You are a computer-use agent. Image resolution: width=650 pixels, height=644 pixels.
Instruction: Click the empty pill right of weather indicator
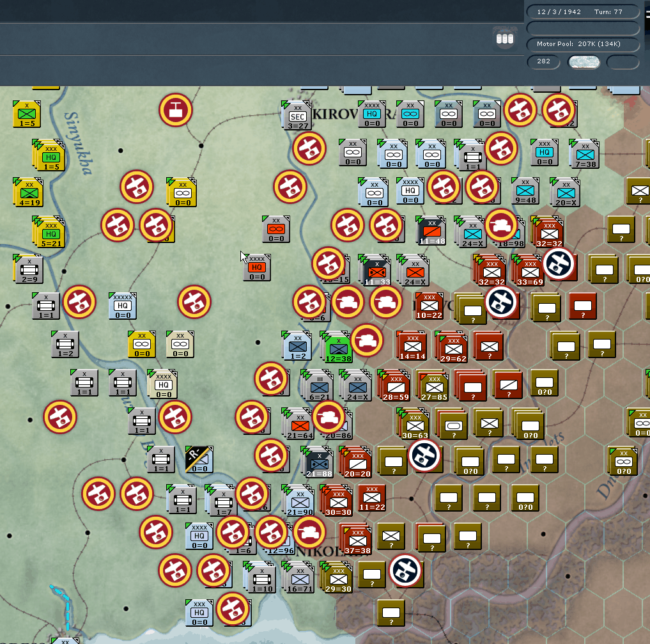[x=623, y=62]
